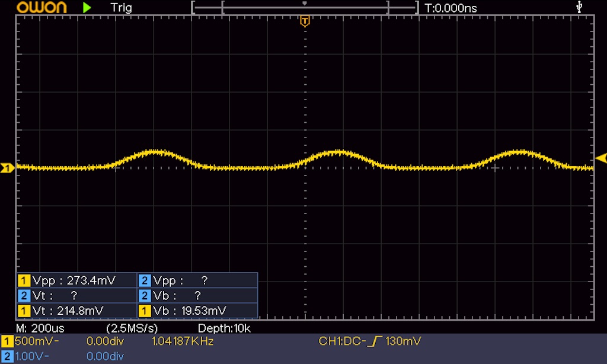Click the waveform memory position bar at top
The image size is (607, 364).
pos(305,8)
